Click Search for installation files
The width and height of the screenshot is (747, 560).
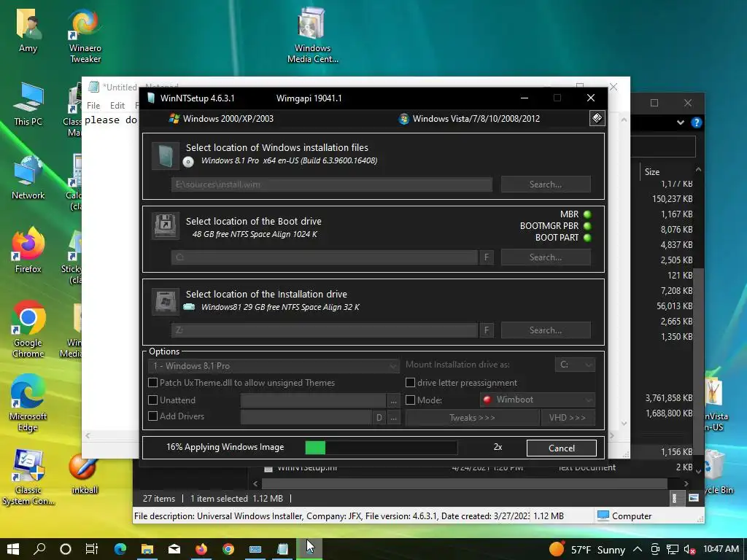click(546, 184)
